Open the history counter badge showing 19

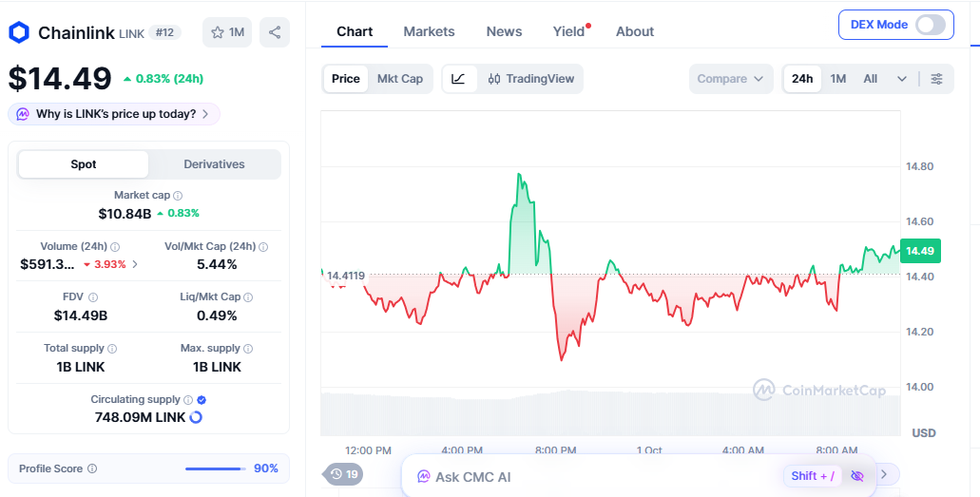343,474
